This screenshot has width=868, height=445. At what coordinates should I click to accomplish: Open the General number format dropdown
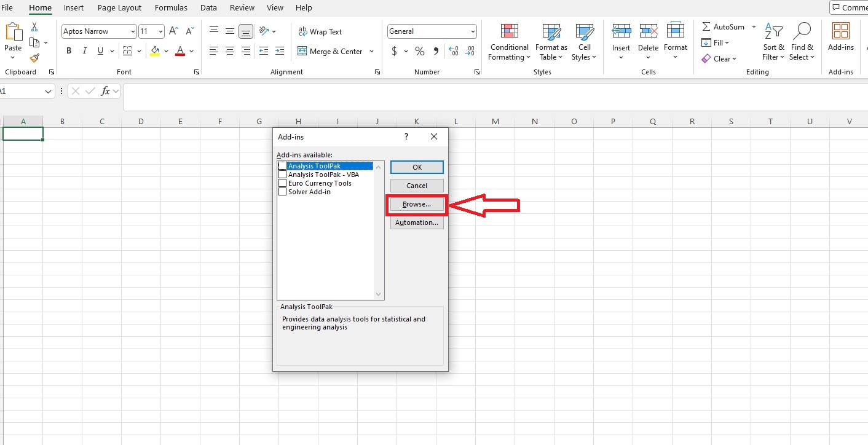pos(473,31)
